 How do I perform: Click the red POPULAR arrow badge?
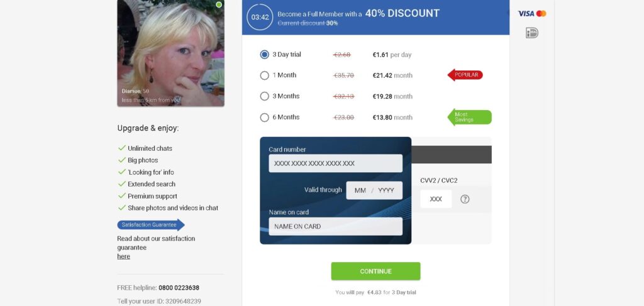pyautogui.click(x=465, y=75)
